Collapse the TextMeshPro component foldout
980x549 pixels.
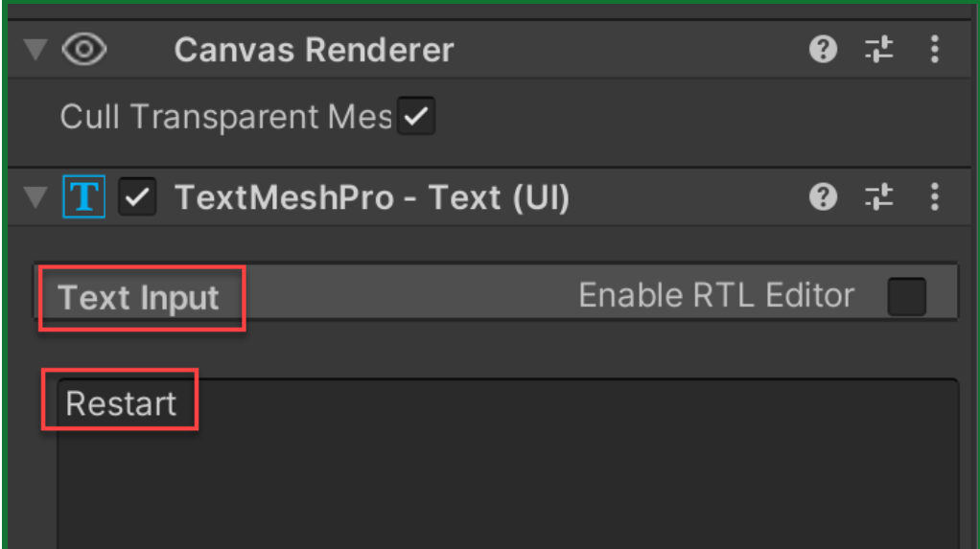pyautogui.click(x=36, y=198)
